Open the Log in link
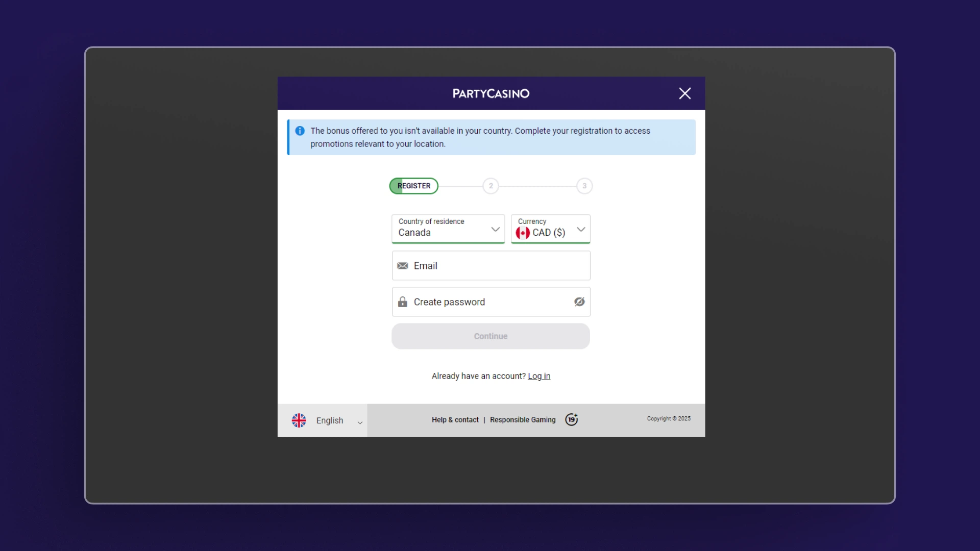Screen dimensions: 980x551 (539, 376)
